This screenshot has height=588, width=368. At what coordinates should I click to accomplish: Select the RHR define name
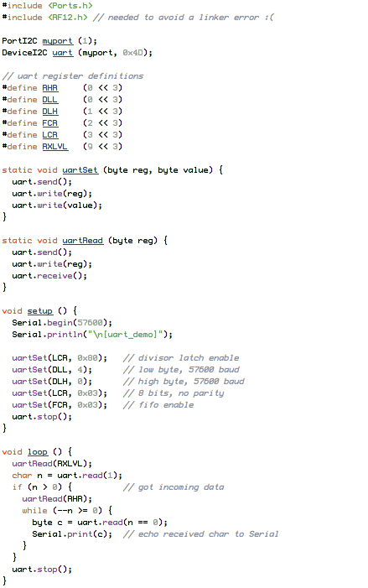pyautogui.click(x=49, y=88)
